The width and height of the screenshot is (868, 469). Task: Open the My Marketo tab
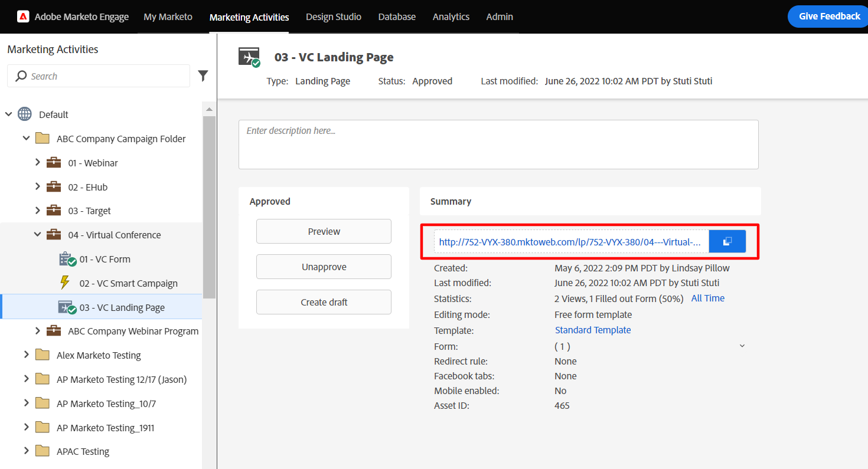tap(168, 17)
